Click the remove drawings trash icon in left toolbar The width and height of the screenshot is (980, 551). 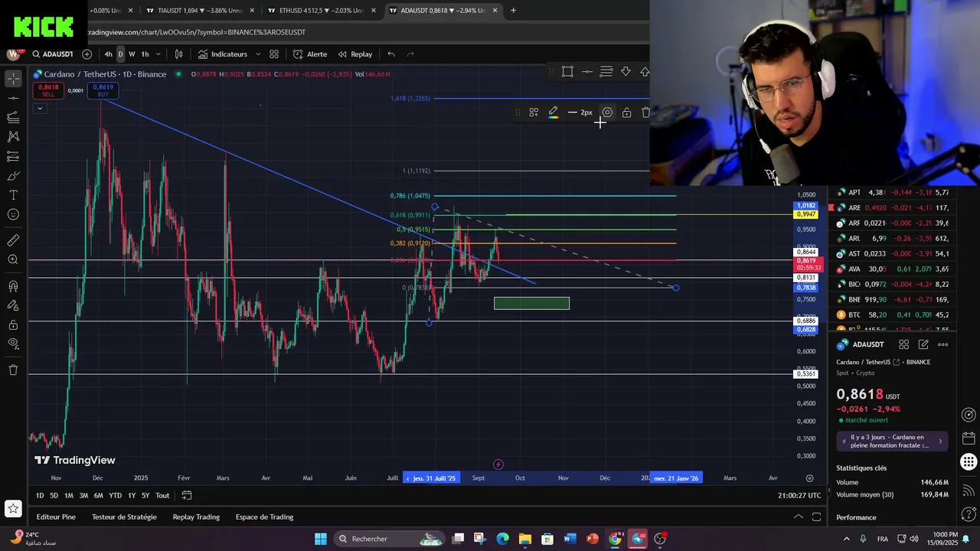point(13,370)
